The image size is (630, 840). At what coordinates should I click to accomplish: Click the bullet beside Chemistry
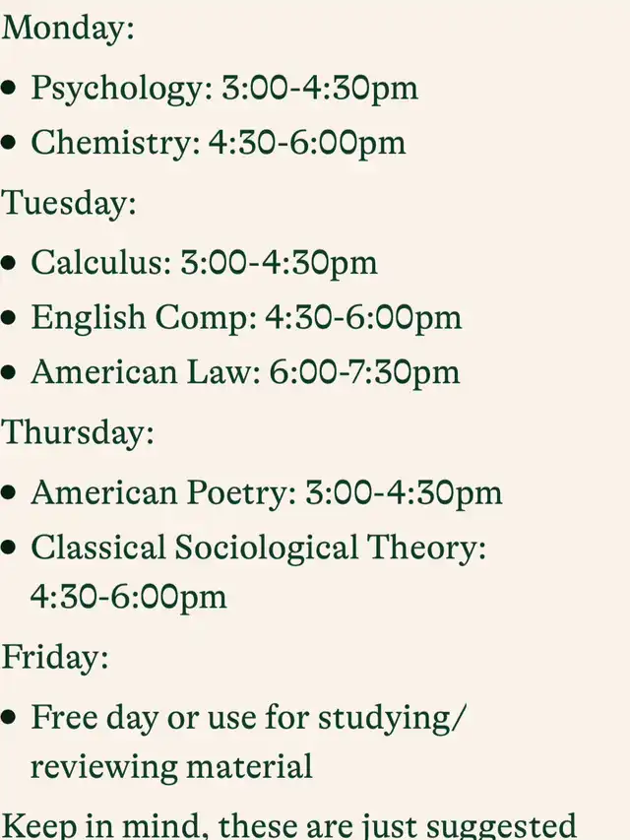(x=9, y=143)
